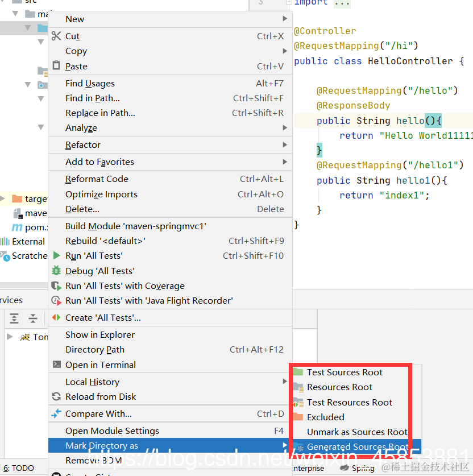This screenshot has height=476, width=473.
Task: Choose Show in Explorer entry
Action: point(170,334)
